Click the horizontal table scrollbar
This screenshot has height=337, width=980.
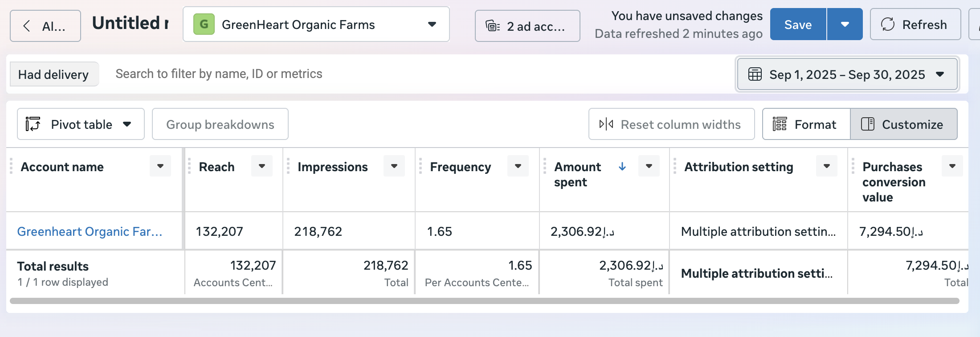coord(485,301)
